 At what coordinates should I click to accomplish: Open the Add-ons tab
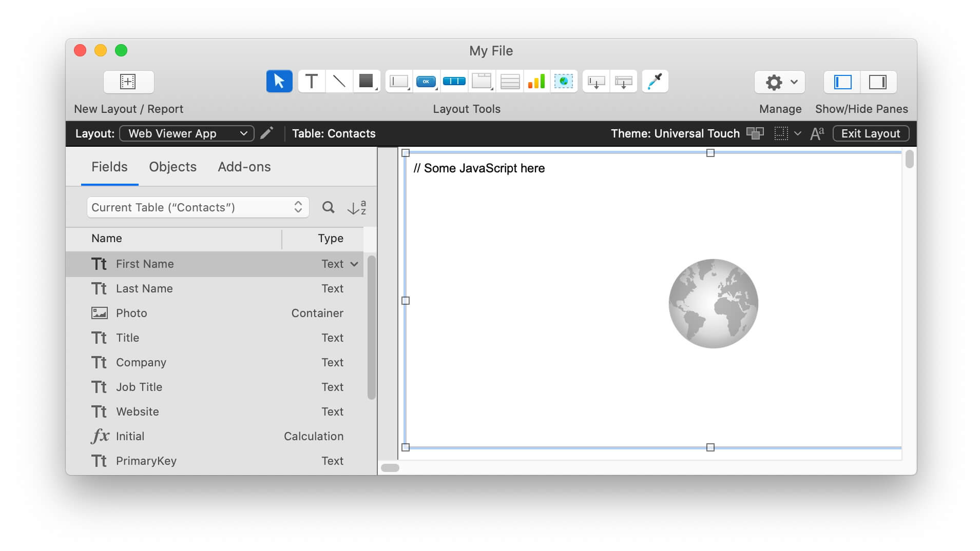click(244, 167)
